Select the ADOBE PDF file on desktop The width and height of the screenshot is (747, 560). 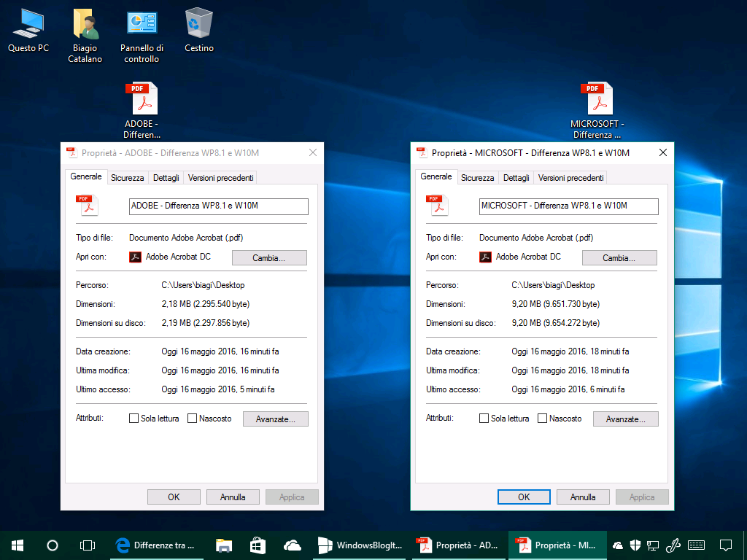142,111
